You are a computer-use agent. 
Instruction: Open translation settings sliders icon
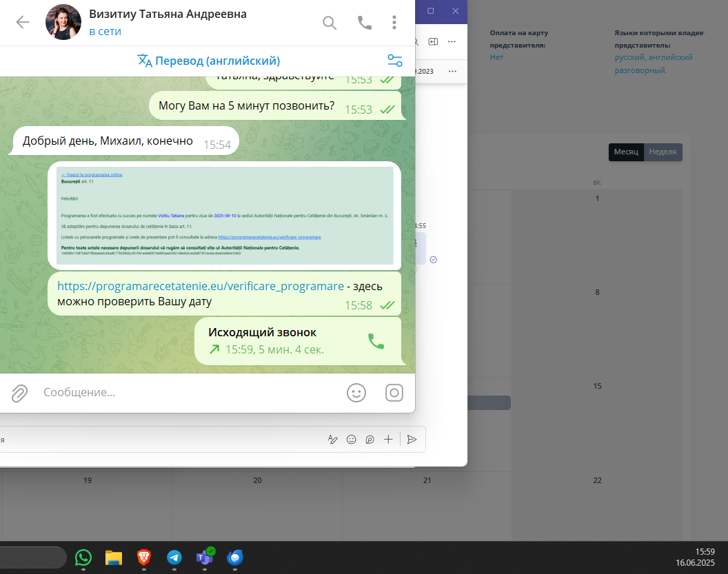394,61
